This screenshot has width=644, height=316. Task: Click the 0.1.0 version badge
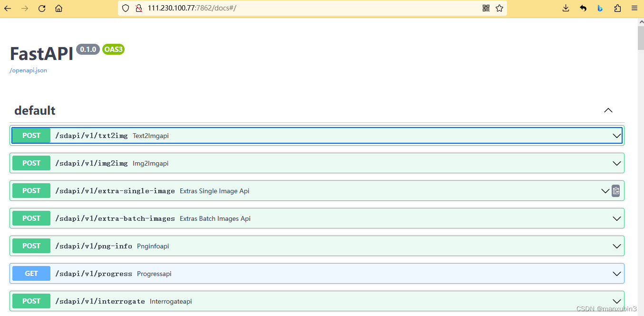click(x=88, y=49)
